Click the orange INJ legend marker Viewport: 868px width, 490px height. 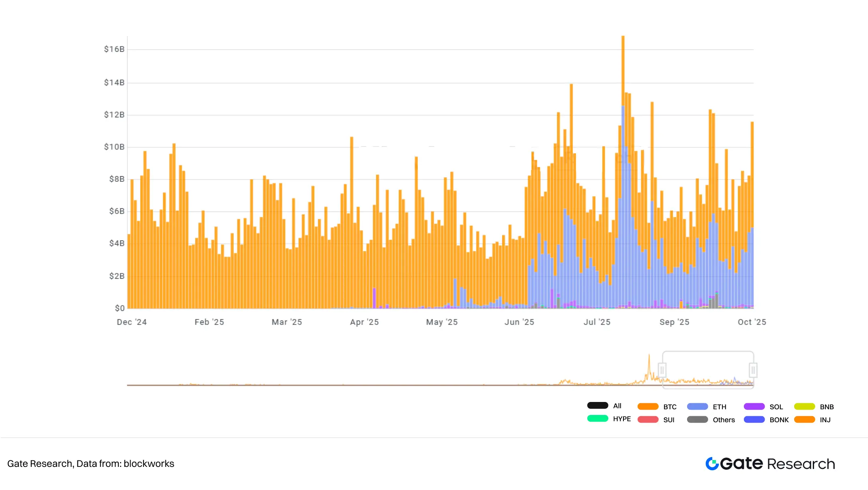[804, 420]
